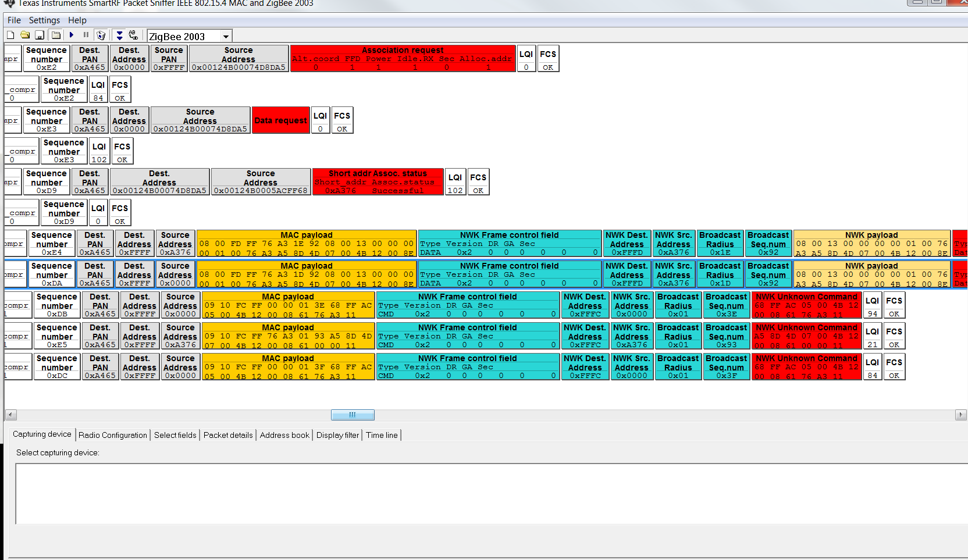Click FCS OK beside the Data request
The image size is (968, 560).
pos(342,120)
